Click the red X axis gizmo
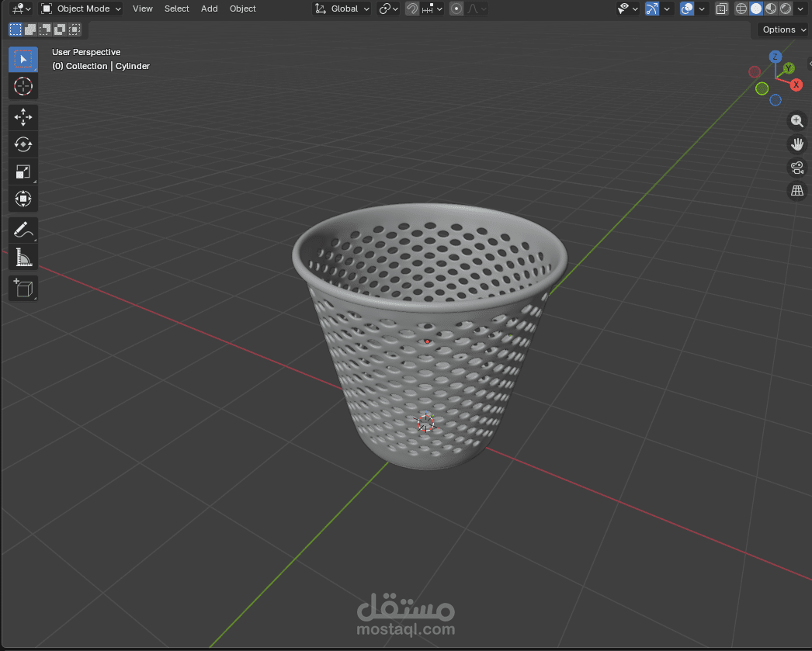Viewport: 812px width, 651px height. click(x=796, y=85)
